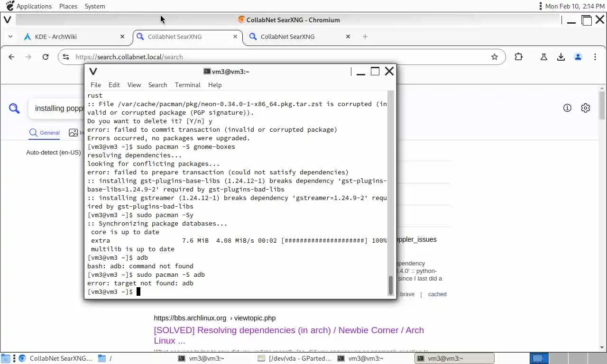This screenshot has height=364, width=607.
Task: Open SearXNG preferences gear icon
Action: [x=586, y=108]
